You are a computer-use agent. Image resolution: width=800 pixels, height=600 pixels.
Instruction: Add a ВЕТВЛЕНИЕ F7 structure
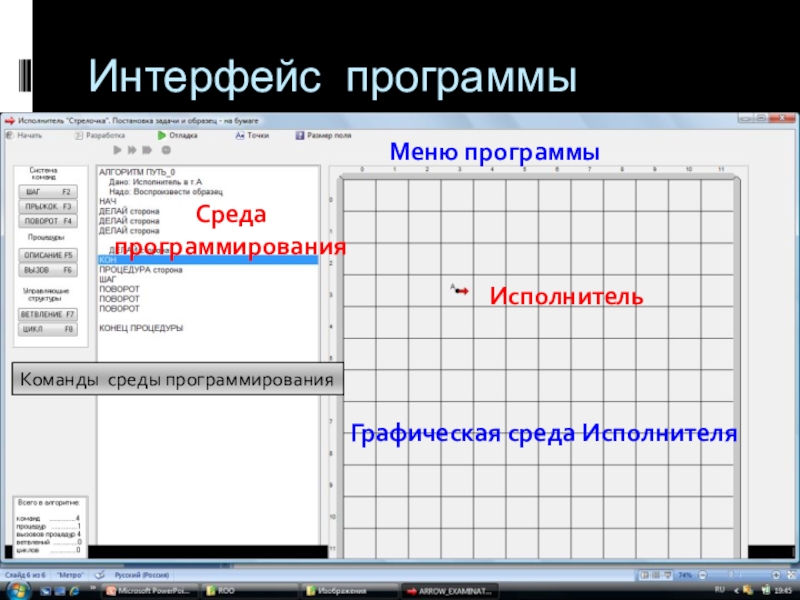pyautogui.click(x=48, y=314)
